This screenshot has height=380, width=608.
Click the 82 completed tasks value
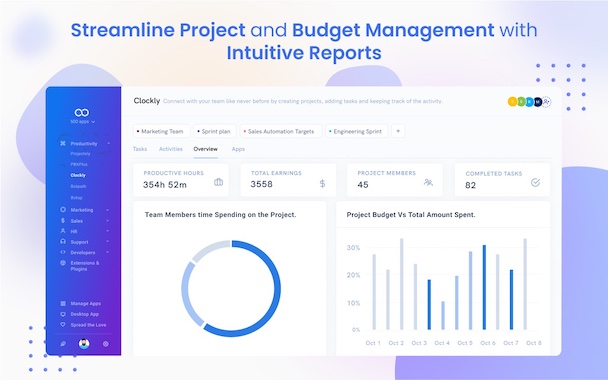pos(470,185)
